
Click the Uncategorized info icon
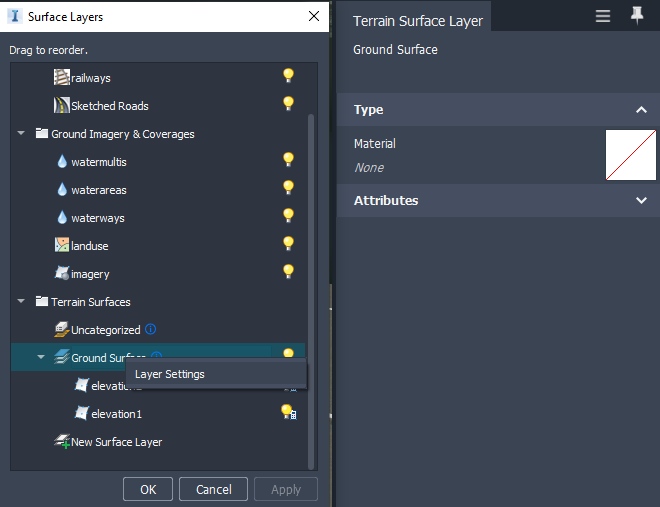[x=151, y=329]
